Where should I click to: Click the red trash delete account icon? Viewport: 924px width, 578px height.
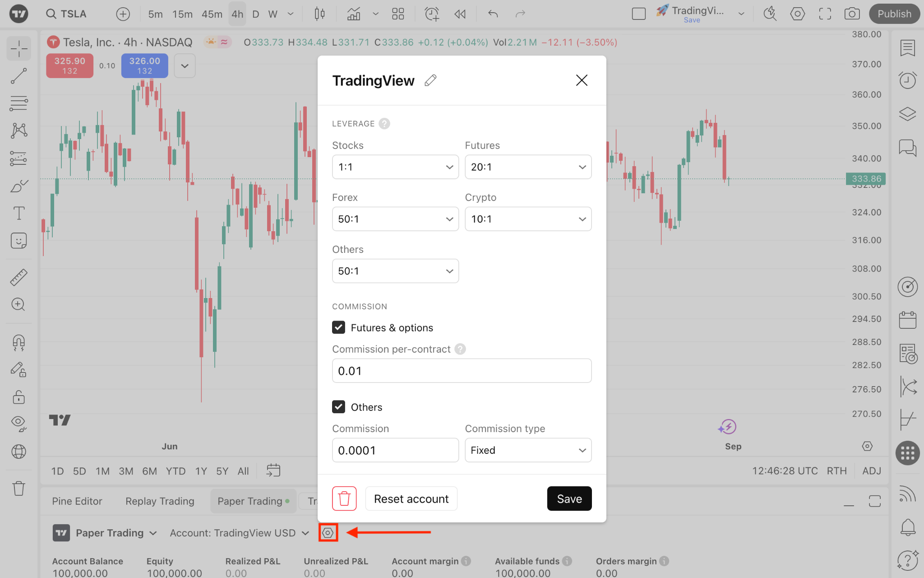[344, 499]
